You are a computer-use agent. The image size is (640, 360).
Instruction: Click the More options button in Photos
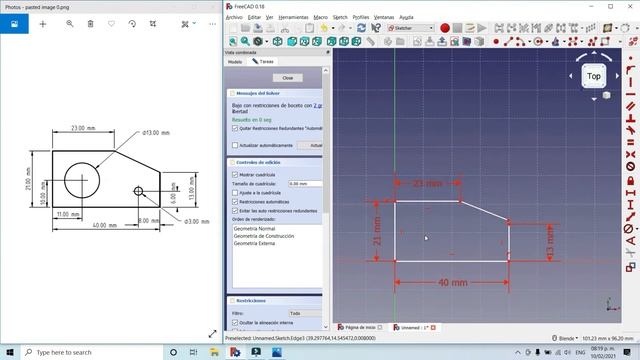[212, 24]
